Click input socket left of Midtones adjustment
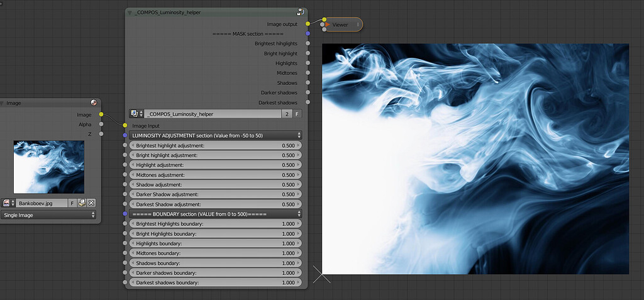The width and height of the screenshot is (644, 300). pyautogui.click(x=125, y=175)
